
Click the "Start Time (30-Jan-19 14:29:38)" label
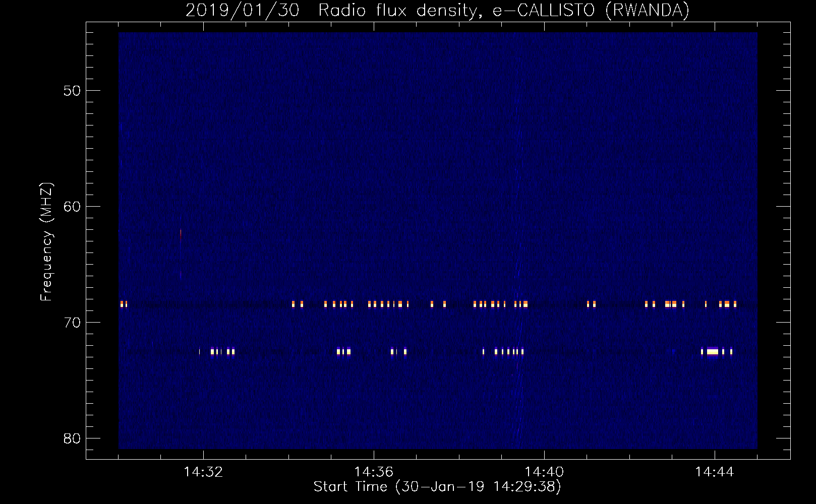[x=437, y=487]
